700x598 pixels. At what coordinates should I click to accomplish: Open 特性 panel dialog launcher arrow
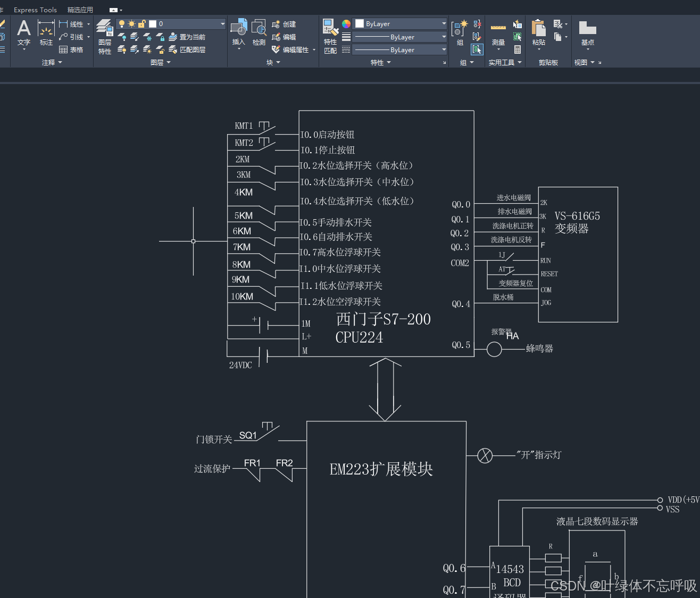[x=445, y=63]
